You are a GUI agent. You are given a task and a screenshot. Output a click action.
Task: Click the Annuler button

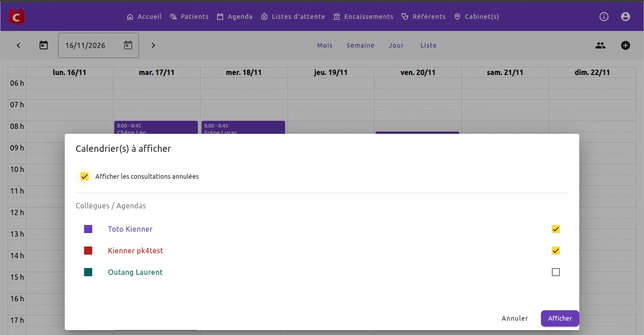click(515, 318)
